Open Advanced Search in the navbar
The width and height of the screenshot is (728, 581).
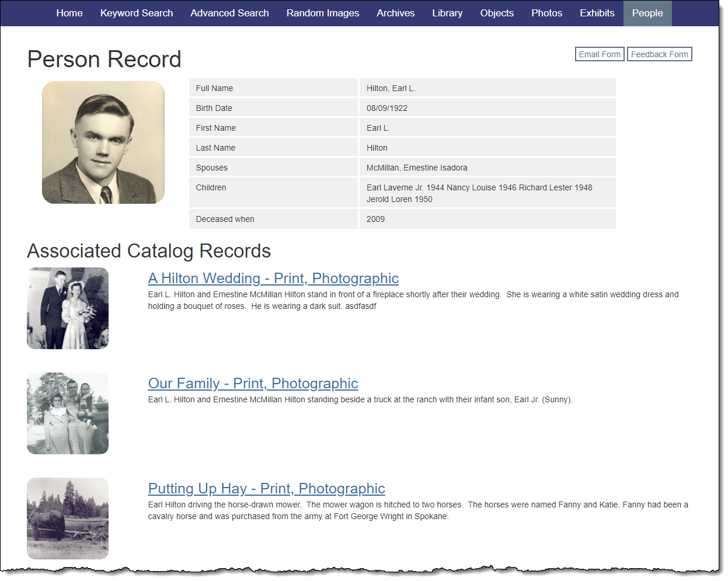(x=229, y=13)
